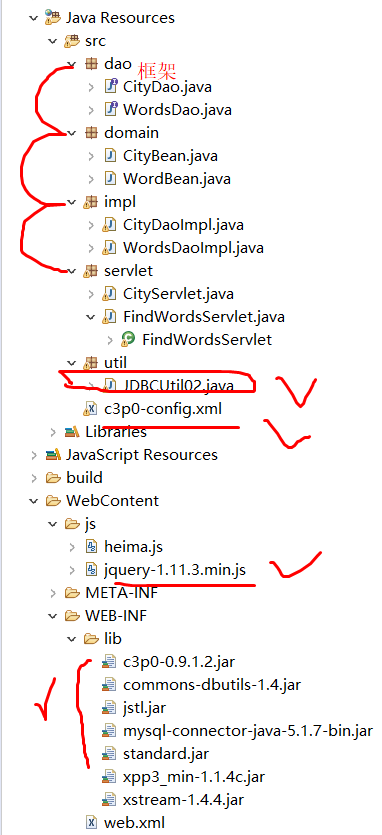Collapse the servlet package
This screenshot has width=382, height=835.
pos(72,271)
